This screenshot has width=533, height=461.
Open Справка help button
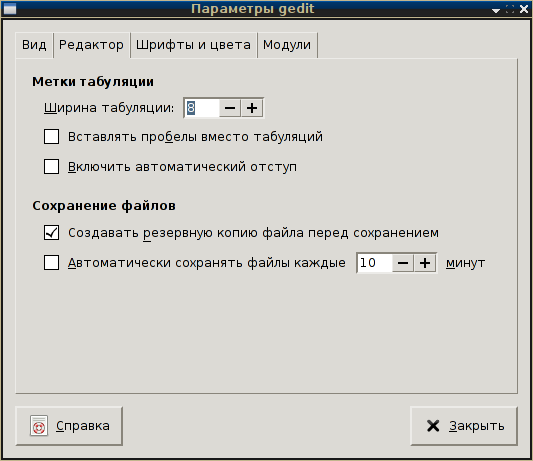click(x=69, y=426)
